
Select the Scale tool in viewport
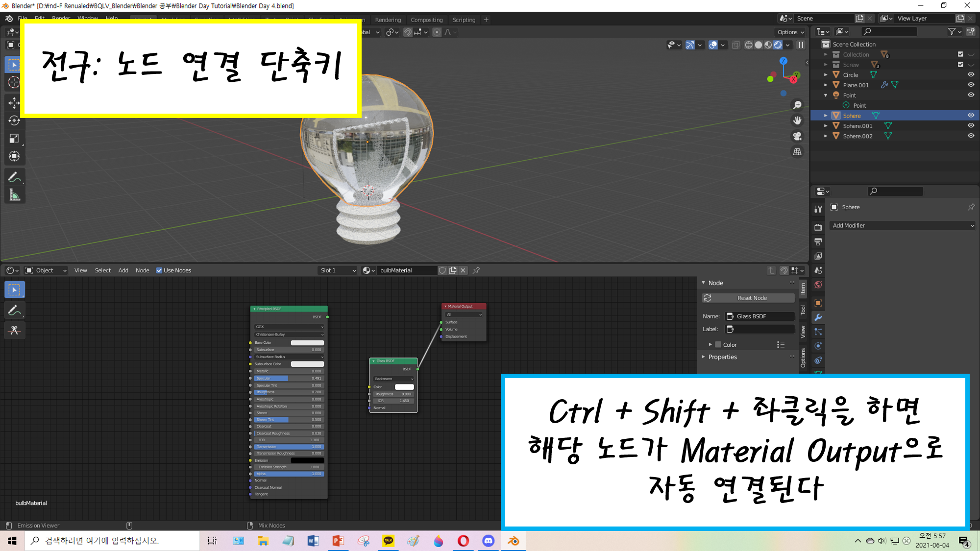pyautogui.click(x=14, y=139)
